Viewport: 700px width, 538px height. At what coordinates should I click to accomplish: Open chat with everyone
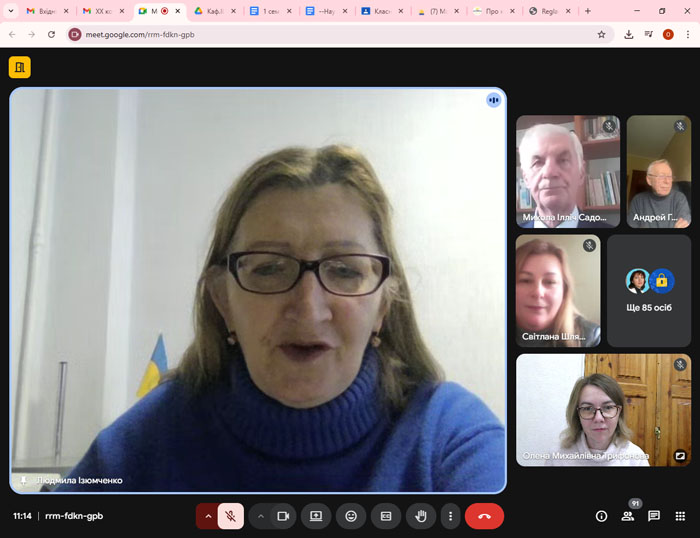(654, 516)
